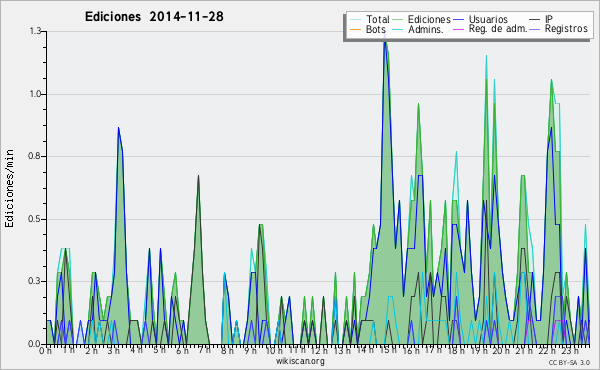Click the 0.3 y-axis value
Viewport: 600px width, 370px height.
pyautogui.click(x=35, y=281)
